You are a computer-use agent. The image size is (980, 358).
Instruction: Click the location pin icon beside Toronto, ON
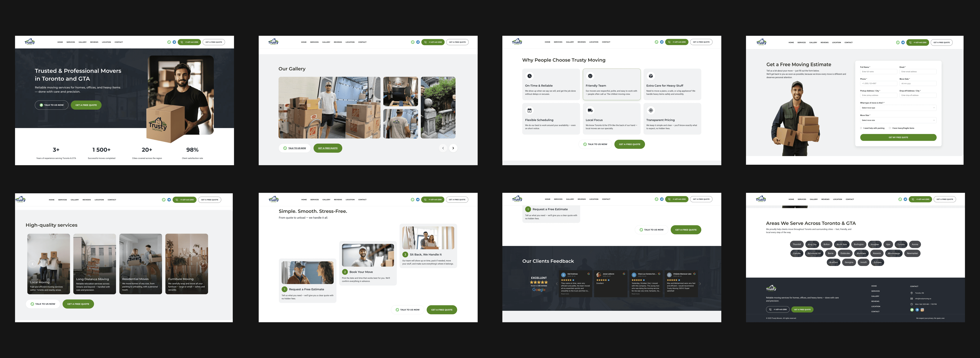[x=912, y=293]
